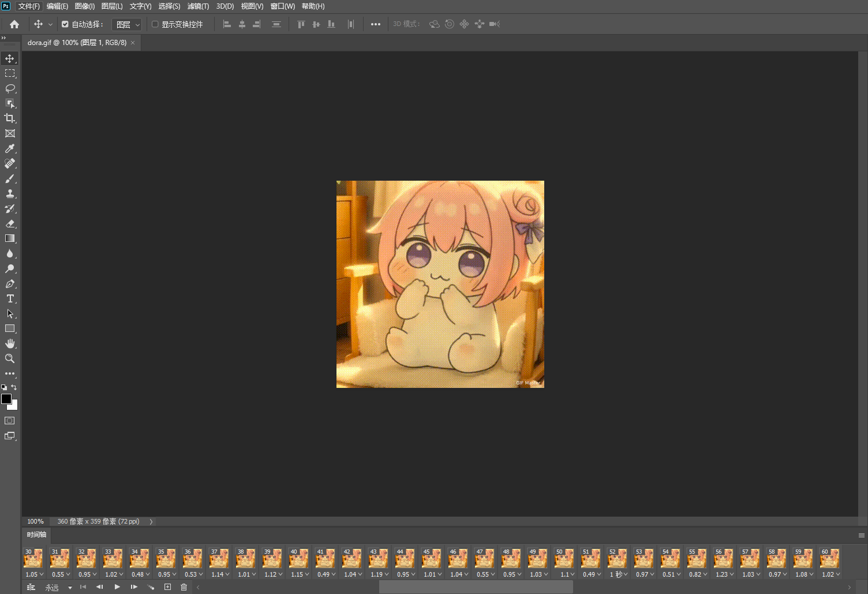Screen dimensions: 868x594
Task: Align left edges in options bar
Action: coord(227,24)
